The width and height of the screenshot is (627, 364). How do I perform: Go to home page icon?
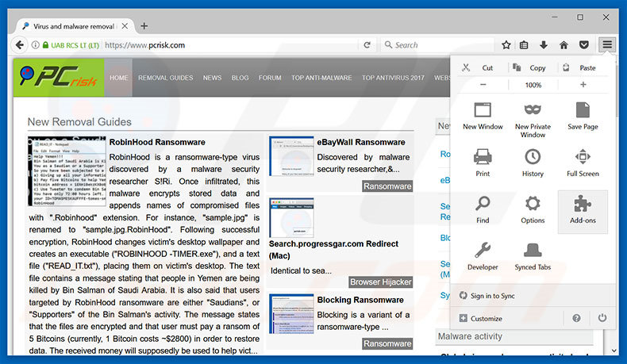click(564, 44)
